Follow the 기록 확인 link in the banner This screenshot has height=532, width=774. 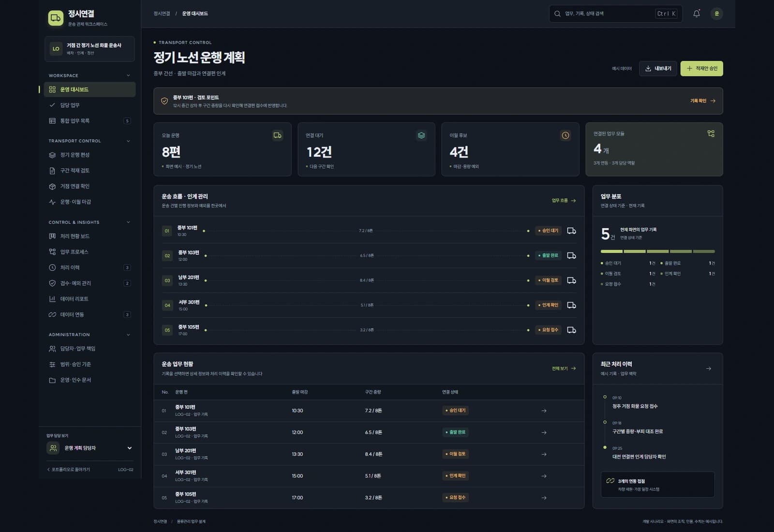[x=702, y=101]
